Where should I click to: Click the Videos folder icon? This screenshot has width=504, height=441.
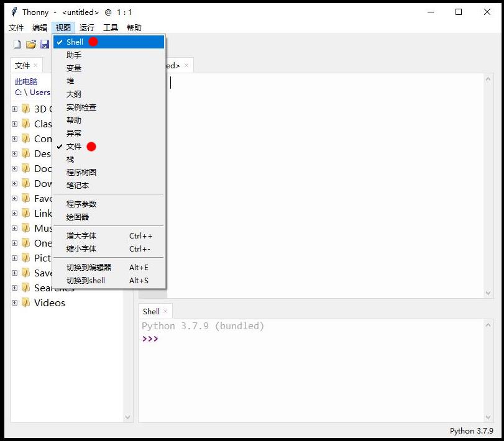pyautogui.click(x=25, y=302)
